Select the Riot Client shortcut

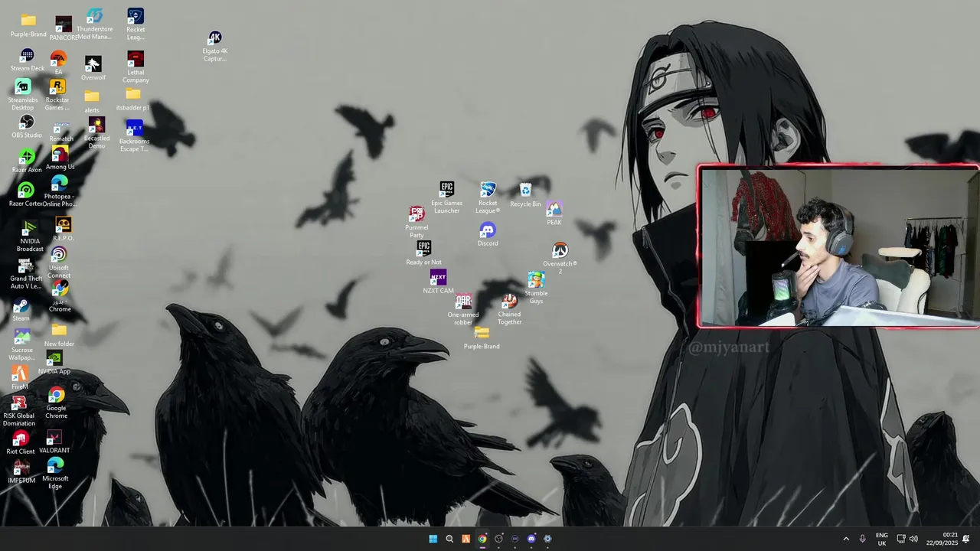tap(21, 442)
